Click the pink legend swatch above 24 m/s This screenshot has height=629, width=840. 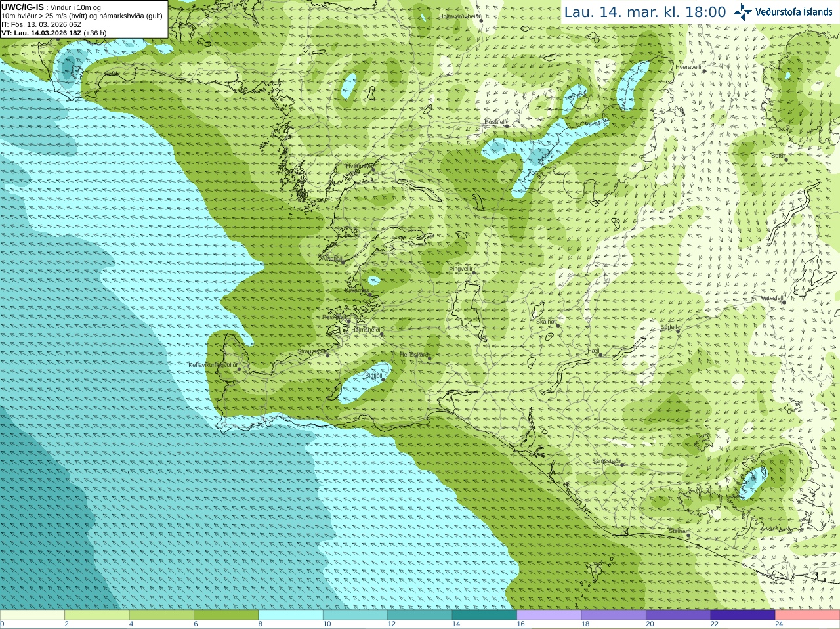point(808,615)
